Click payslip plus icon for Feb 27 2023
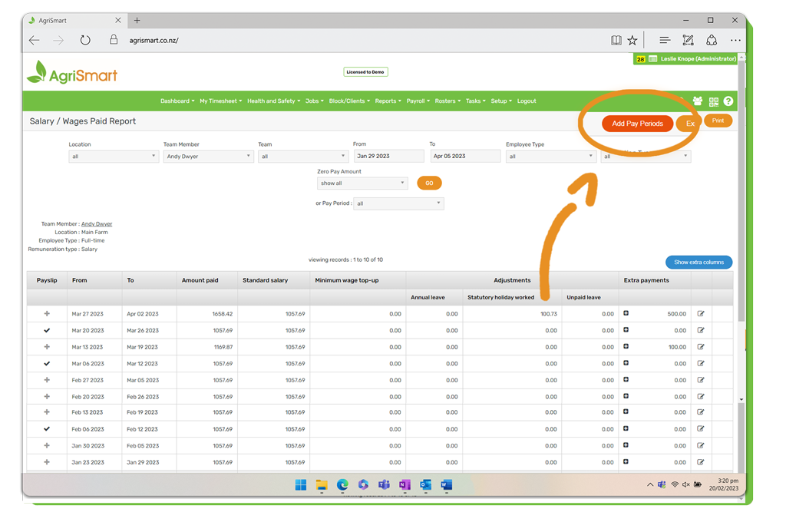 click(47, 380)
